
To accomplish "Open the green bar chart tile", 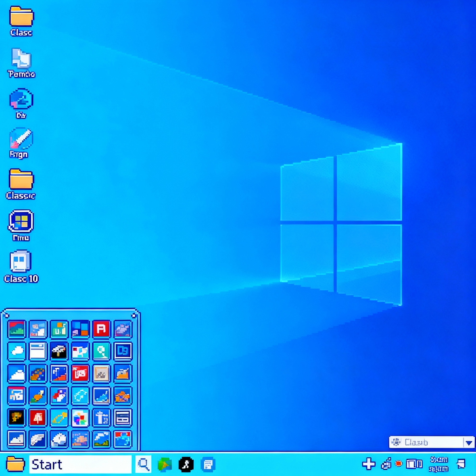I will pos(59,329).
